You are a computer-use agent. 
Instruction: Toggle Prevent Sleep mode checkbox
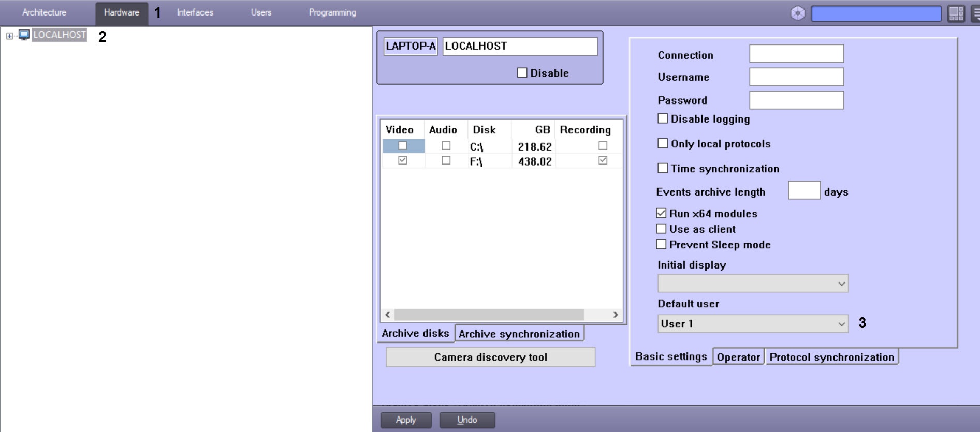coord(661,244)
